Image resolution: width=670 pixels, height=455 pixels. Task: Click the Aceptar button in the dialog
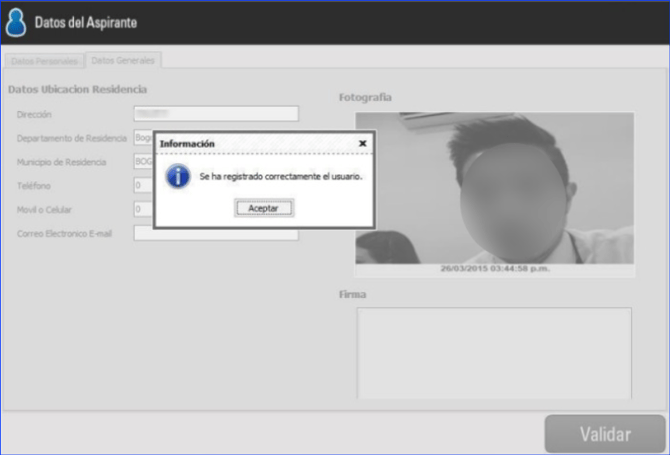tap(264, 208)
